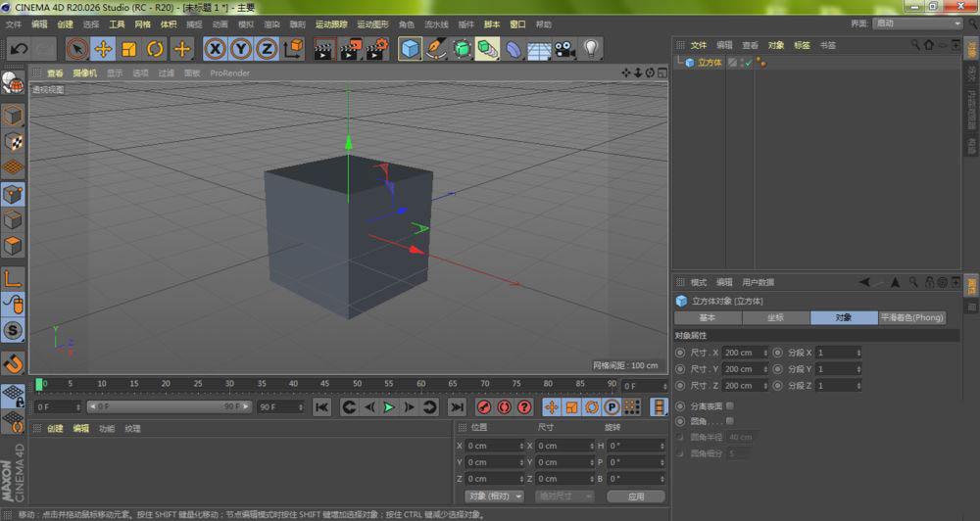The image size is (980, 521).
Task: Select the Move tool in top toolbar
Action: (103, 49)
